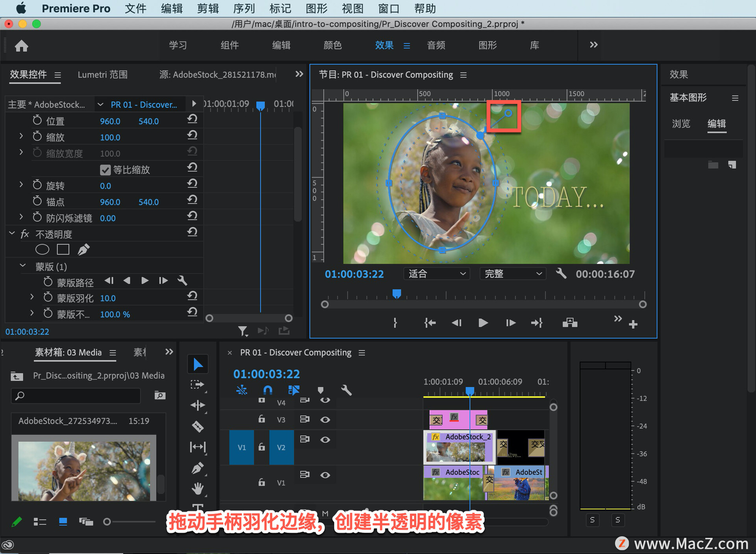Select the Pen tool in tools panel
This screenshot has width=756, height=554.
198,468
